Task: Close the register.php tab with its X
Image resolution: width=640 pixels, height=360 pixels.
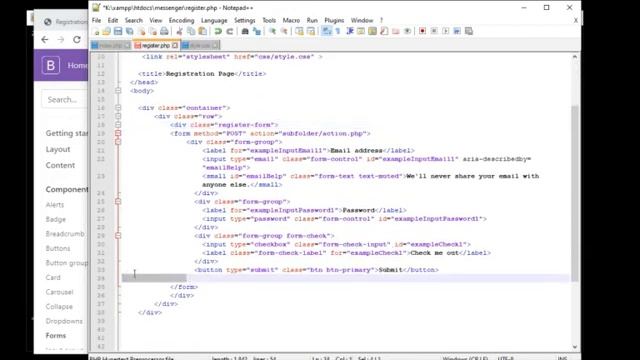Action: click(175, 45)
